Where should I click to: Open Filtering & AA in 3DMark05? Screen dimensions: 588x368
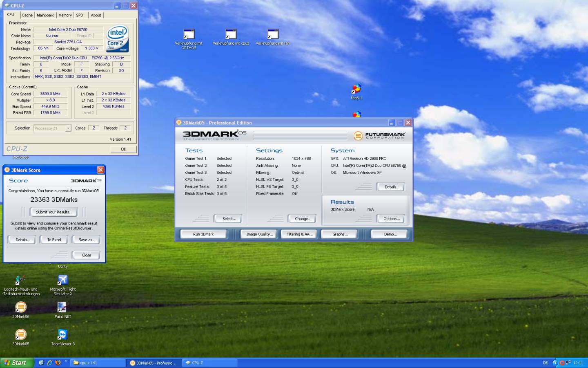click(x=299, y=234)
